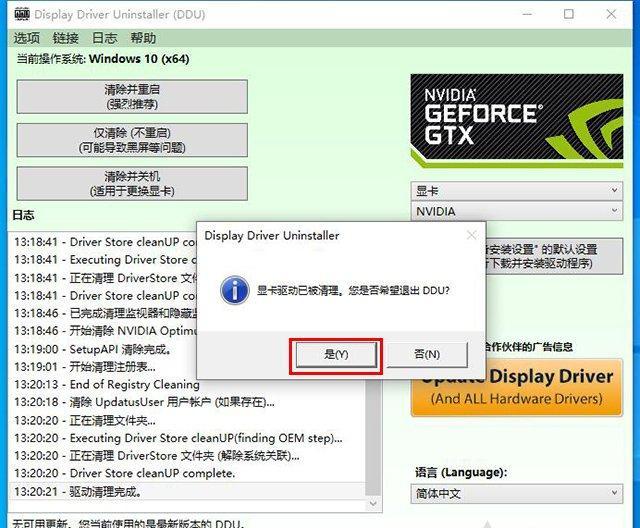This screenshot has width=640, height=528.
Task: Open the 简体中文 language dropdown
Action: pos(517,494)
